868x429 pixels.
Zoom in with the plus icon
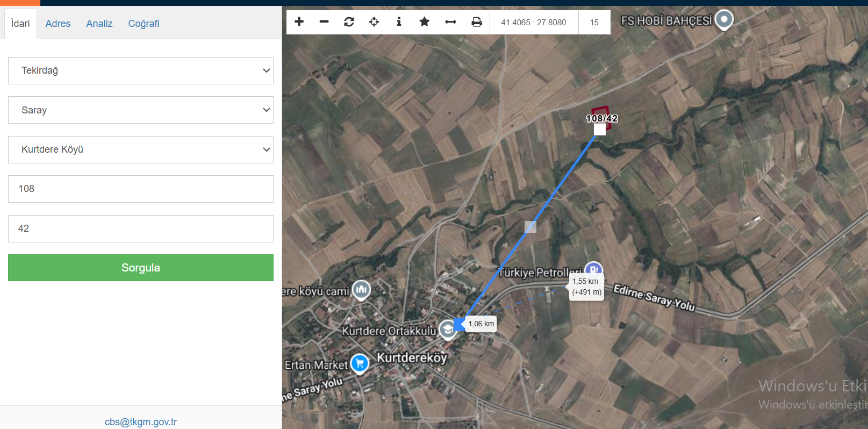click(x=299, y=22)
